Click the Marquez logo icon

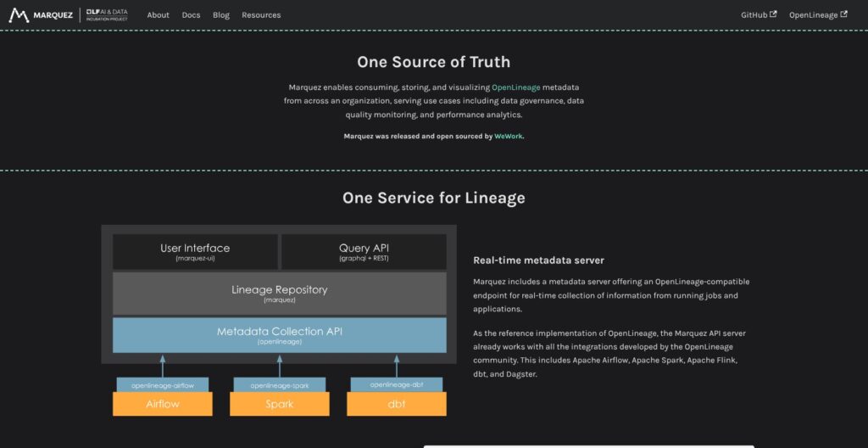[19, 15]
